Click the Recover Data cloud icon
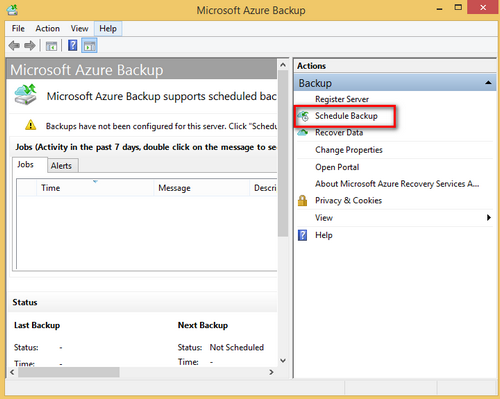Image resolution: width=500 pixels, height=399 pixels. pyautogui.click(x=303, y=133)
